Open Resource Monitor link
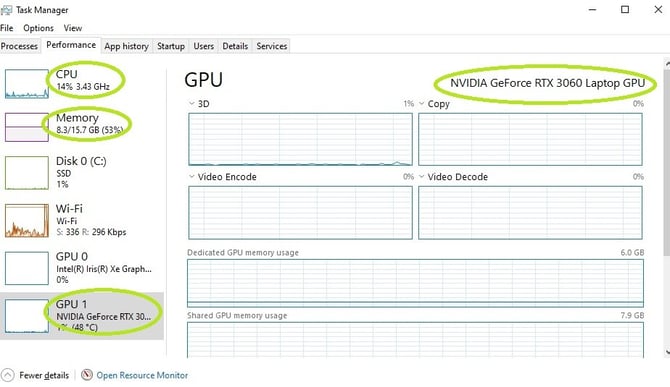 (x=142, y=375)
